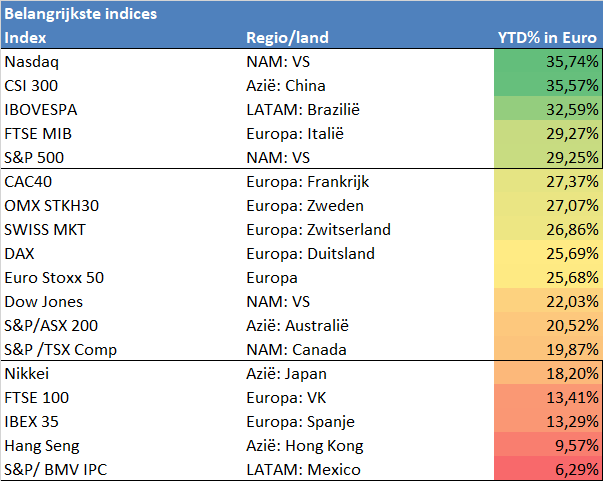The width and height of the screenshot is (603, 481).
Task: Select the 'LATAM: Brazilië' region cell
Action: 303,110
